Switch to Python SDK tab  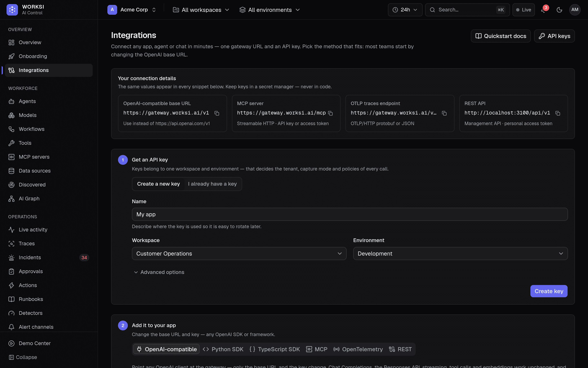223,349
